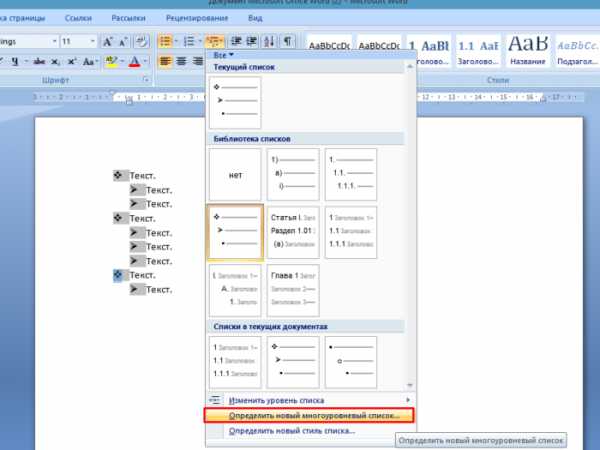Grow the font size
Screen dimensions: 600x450
tap(108, 41)
